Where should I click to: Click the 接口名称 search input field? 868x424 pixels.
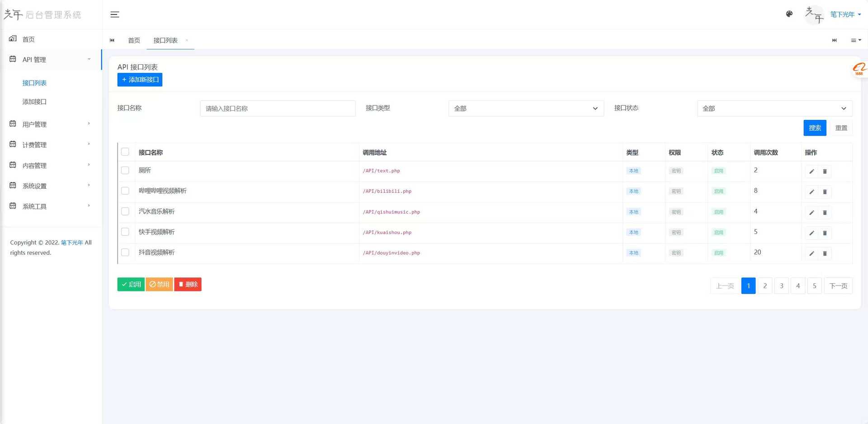coord(278,109)
